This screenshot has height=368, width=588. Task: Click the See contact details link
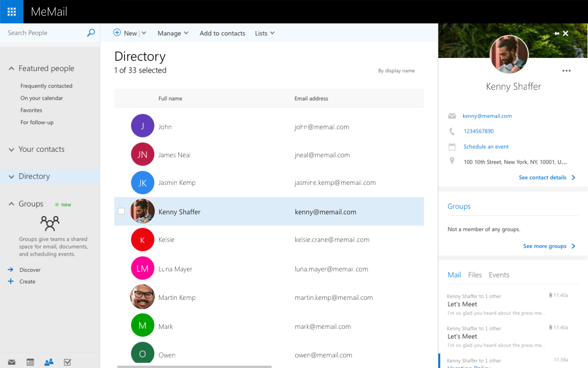point(543,177)
